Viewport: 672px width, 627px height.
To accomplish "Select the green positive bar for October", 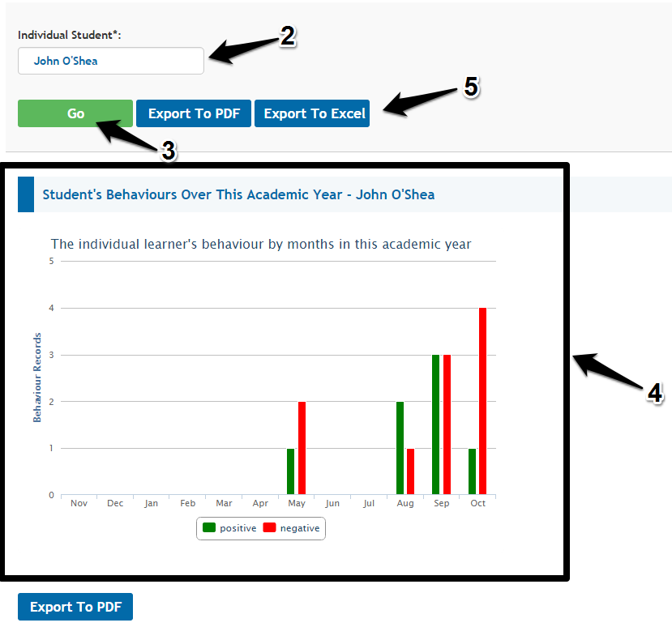I will (x=472, y=471).
